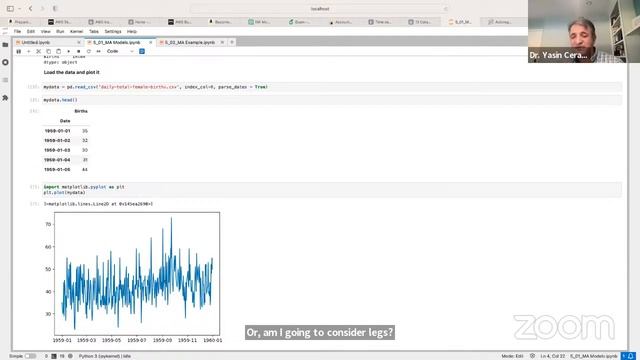Viewport: 640px width, 360px height.
Task: Select the 1959-01-04 row in the table
Action: 66,160
